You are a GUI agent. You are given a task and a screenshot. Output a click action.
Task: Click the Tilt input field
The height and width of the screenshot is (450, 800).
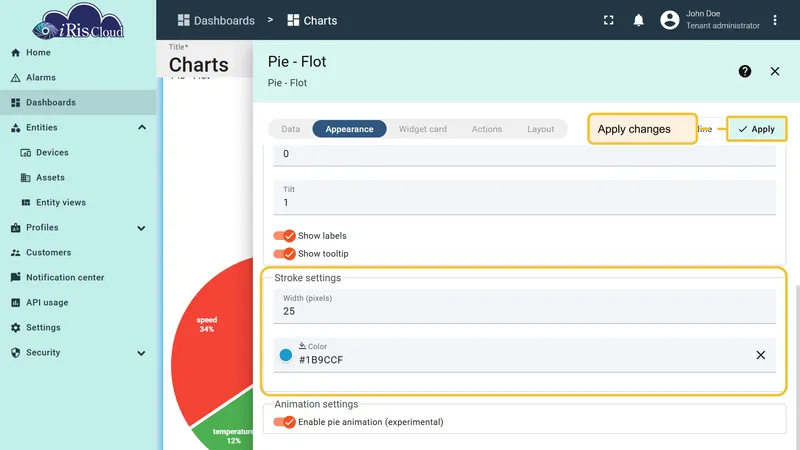[x=524, y=197]
